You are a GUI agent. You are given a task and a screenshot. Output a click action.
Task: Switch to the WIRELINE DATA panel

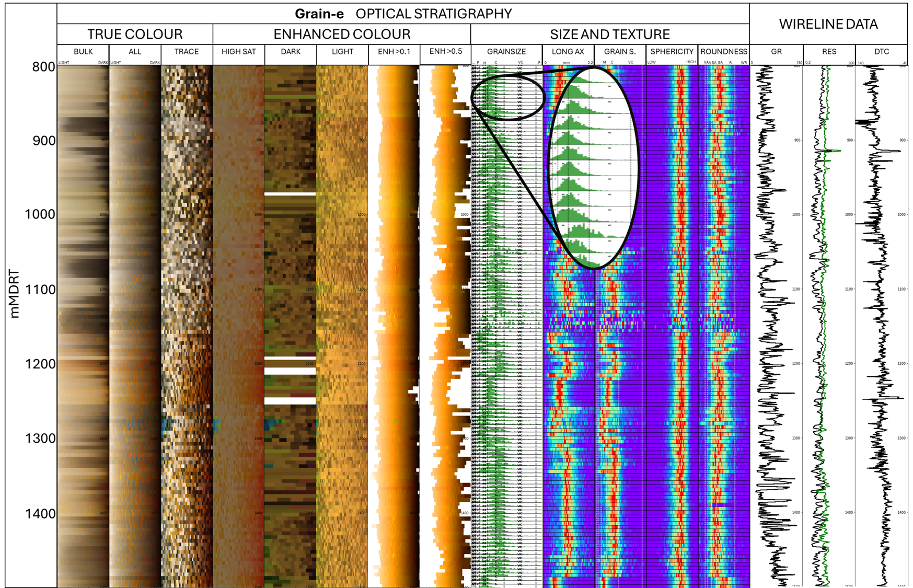[x=829, y=24]
